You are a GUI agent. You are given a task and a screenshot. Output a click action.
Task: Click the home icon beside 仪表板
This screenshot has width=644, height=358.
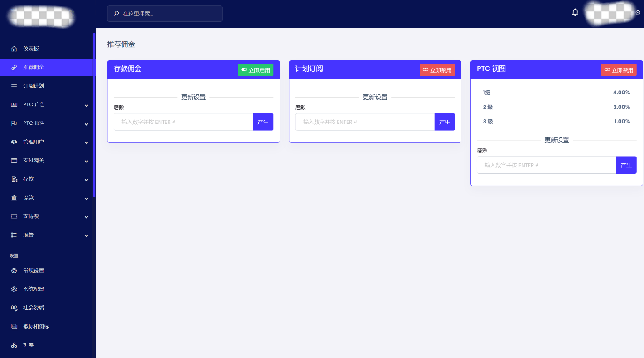click(x=14, y=49)
